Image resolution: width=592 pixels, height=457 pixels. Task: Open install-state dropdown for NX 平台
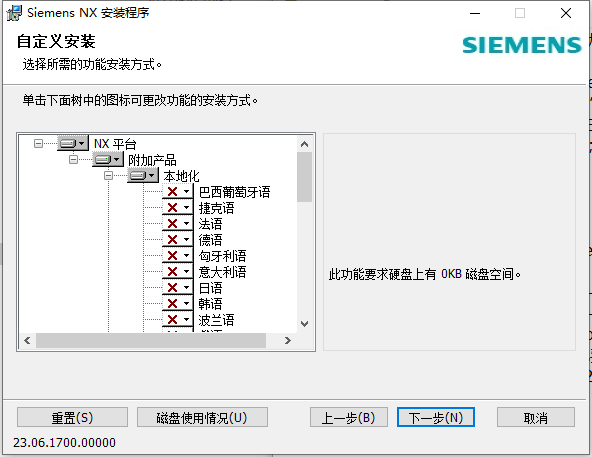pos(73,144)
